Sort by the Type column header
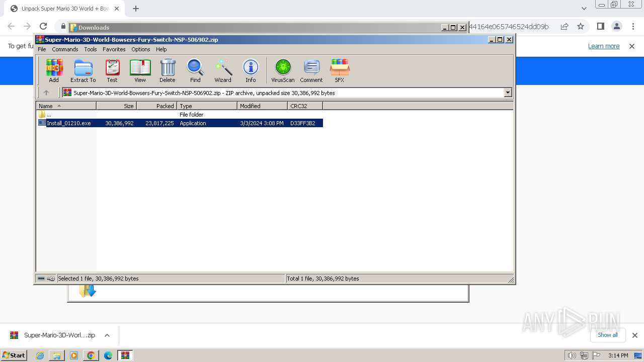 coord(207,106)
